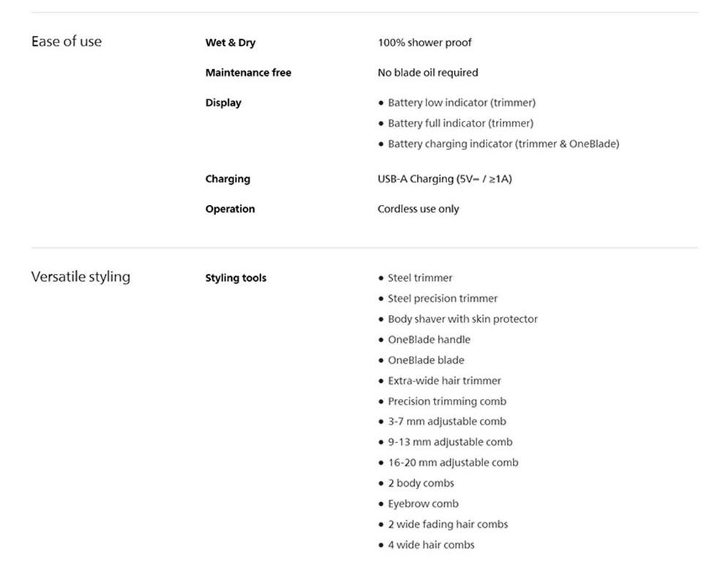Click "No blade oil required" text
Screen dimensions: 728x563
coord(427,72)
